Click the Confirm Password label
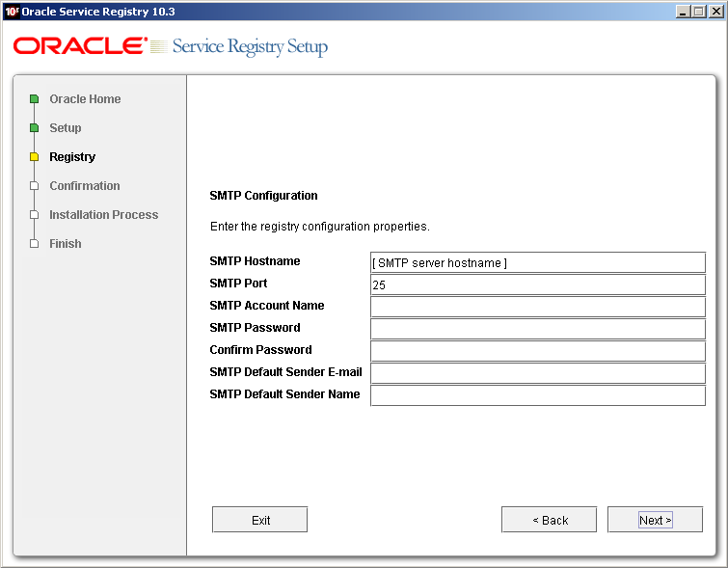The height and width of the screenshot is (568, 728). (x=260, y=350)
